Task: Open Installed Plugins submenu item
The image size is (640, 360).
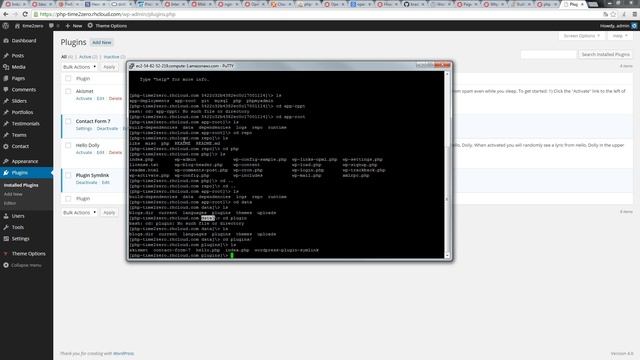Action: pyautogui.click(x=21, y=185)
